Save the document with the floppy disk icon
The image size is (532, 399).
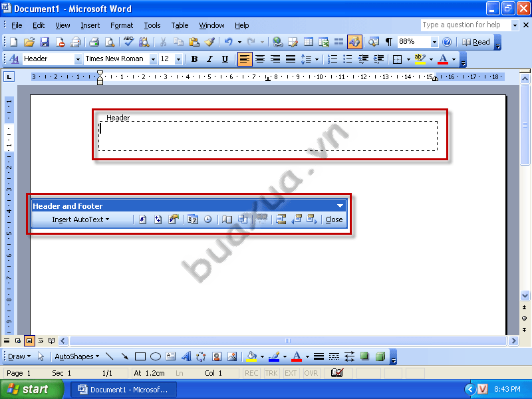45,42
